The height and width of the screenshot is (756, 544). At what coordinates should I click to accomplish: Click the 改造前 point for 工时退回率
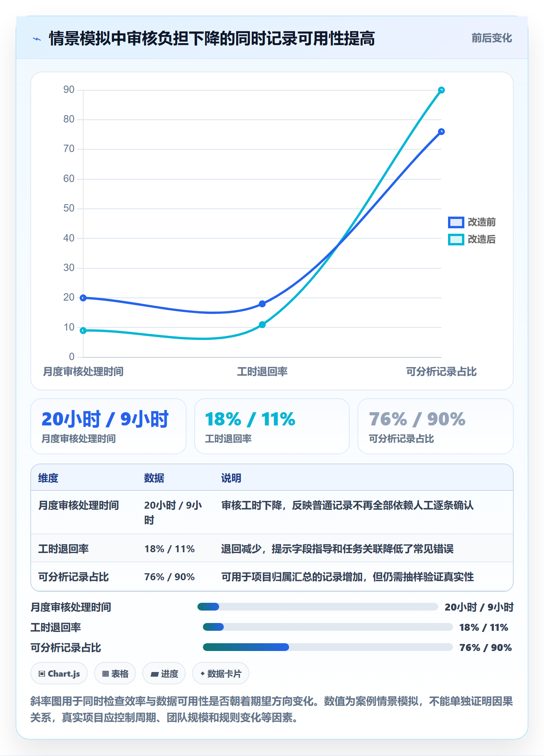click(x=262, y=304)
